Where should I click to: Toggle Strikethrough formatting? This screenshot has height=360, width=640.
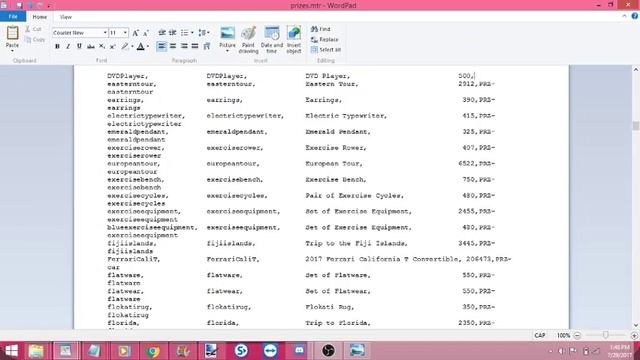(x=91, y=47)
